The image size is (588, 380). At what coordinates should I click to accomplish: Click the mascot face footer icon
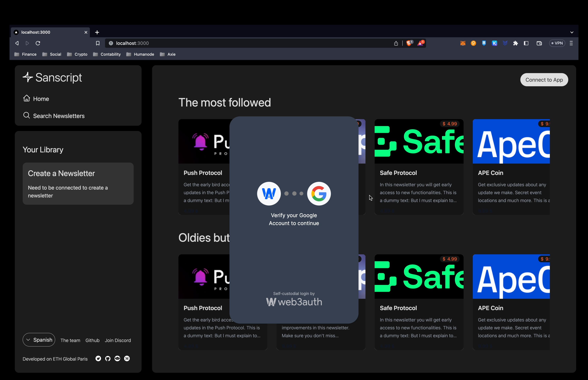(x=117, y=359)
